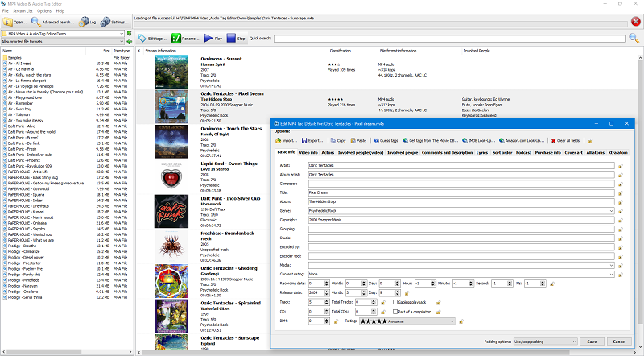Open the Cover art tab
This screenshot has width=644, height=356.
pyautogui.click(x=573, y=152)
